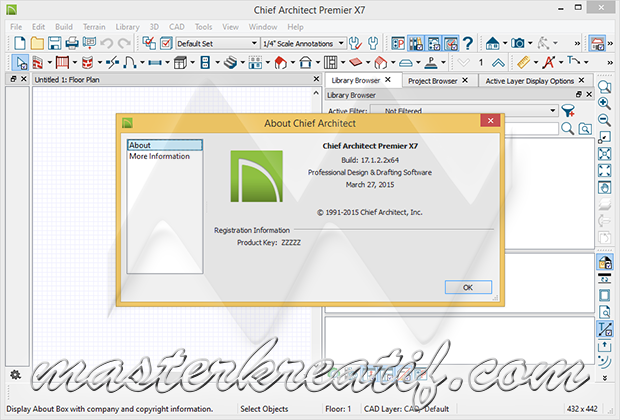Screen dimensions: 620x420
Task: Expand the second toolbar overflow chevron
Action: 610,62
